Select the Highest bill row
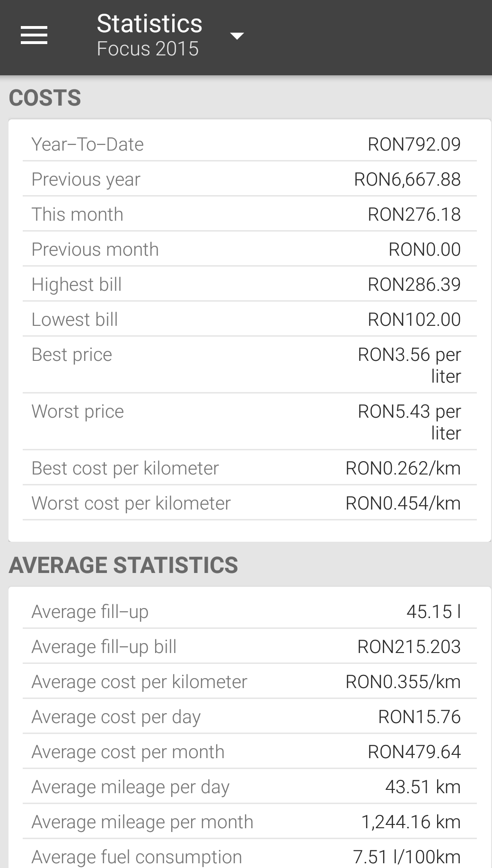 [x=249, y=284]
